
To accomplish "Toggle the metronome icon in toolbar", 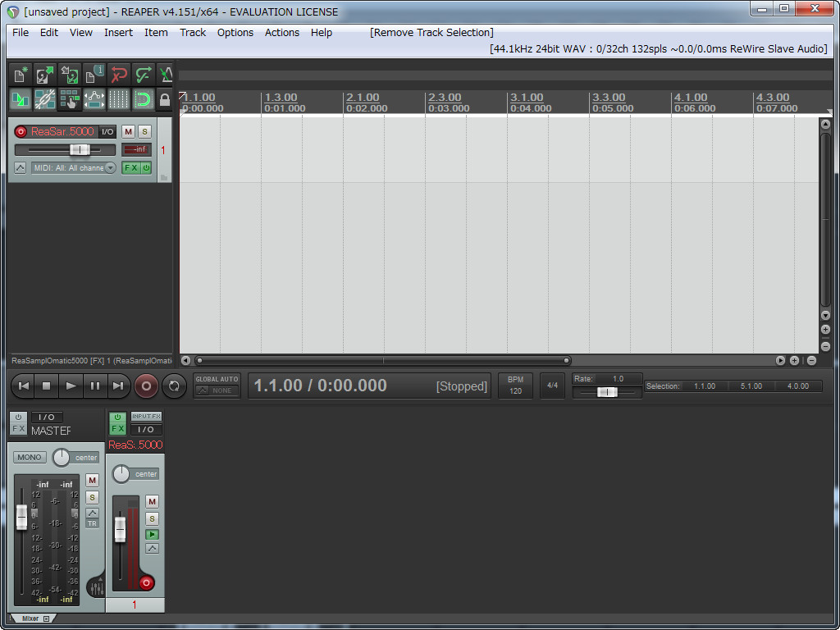I will (166, 75).
